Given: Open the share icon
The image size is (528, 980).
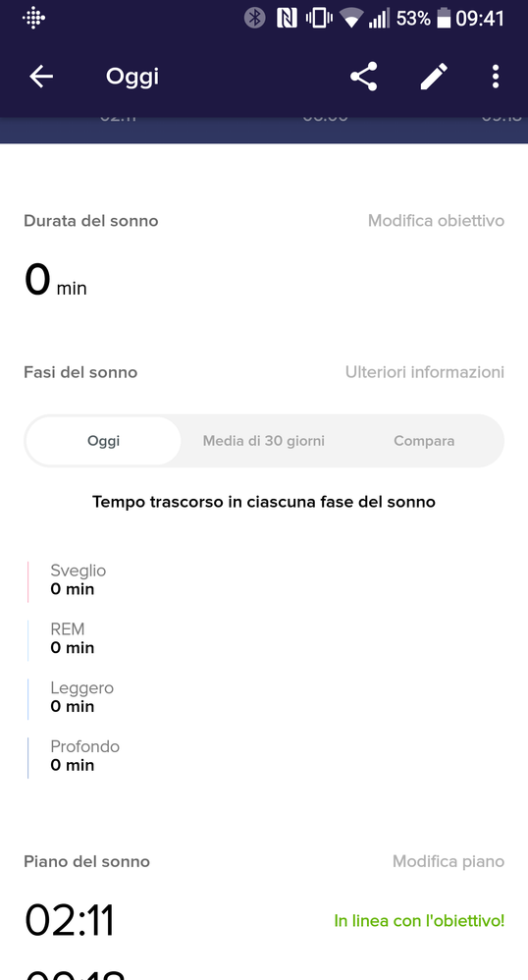Looking at the screenshot, I should 364,77.
